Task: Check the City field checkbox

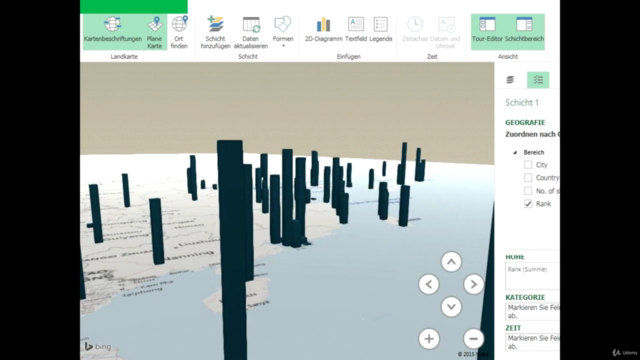Action: pyautogui.click(x=528, y=164)
